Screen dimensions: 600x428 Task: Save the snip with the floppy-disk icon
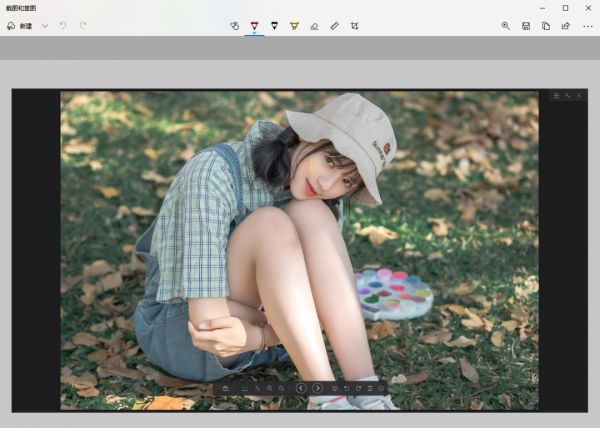point(526,25)
